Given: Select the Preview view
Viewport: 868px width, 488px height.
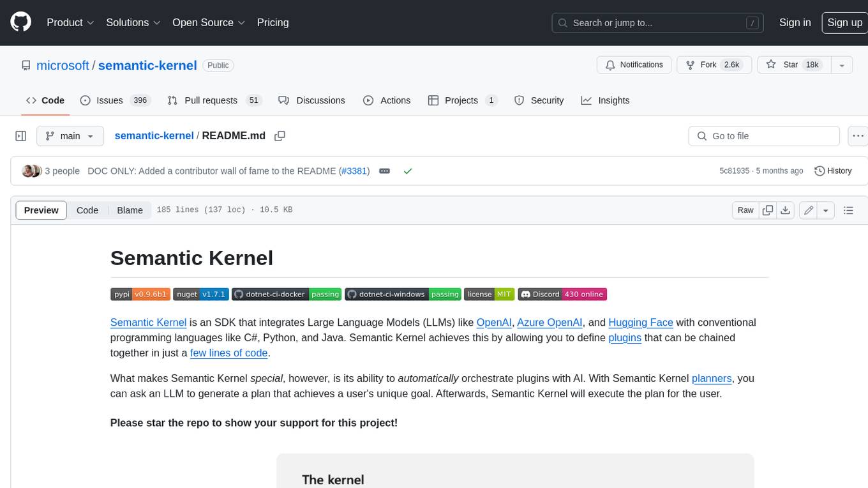Looking at the screenshot, I should (x=41, y=210).
